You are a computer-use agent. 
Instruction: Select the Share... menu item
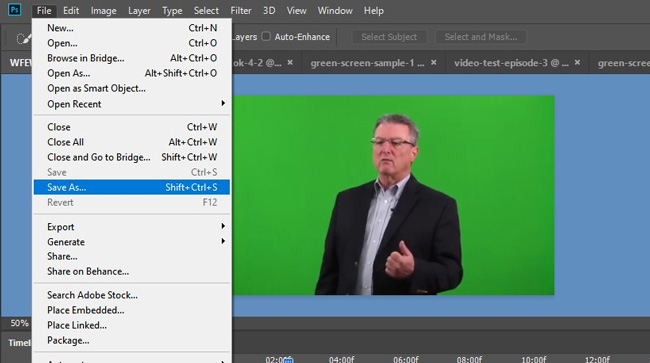pyautogui.click(x=131, y=256)
